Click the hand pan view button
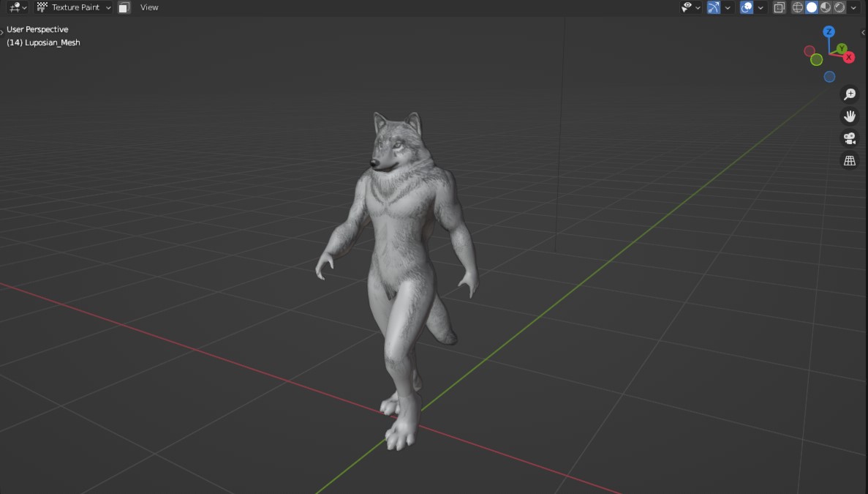 (850, 116)
